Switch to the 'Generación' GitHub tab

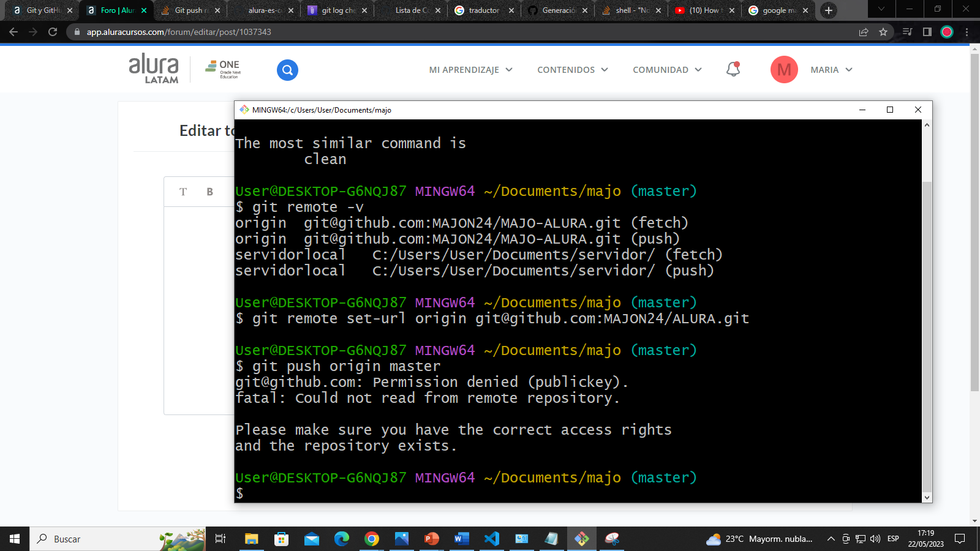click(557, 10)
